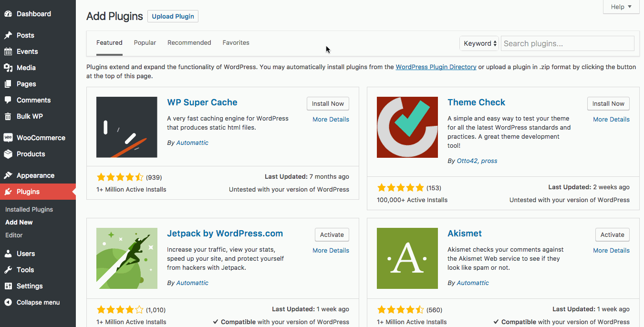Click the Otto42 author link
Screen dimensions: 644x327
(x=467, y=161)
